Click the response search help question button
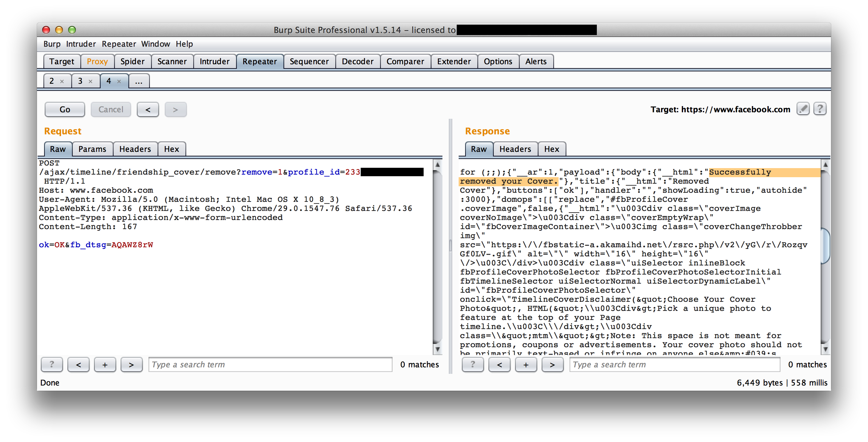The height and width of the screenshot is (442, 868). (473, 364)
